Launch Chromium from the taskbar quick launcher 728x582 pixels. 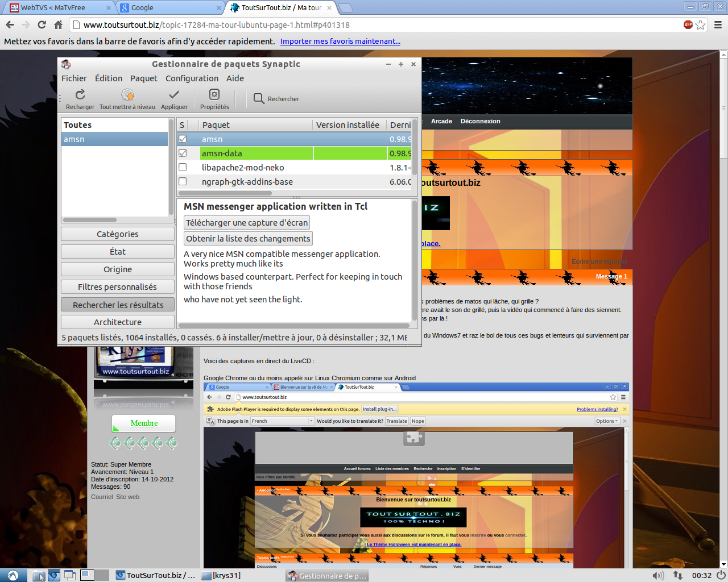54,575
